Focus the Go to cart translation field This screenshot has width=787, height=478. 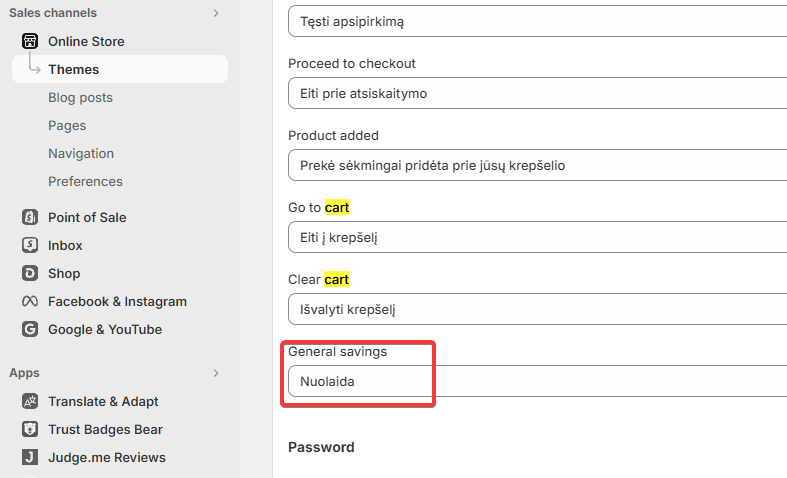[537, 237]
